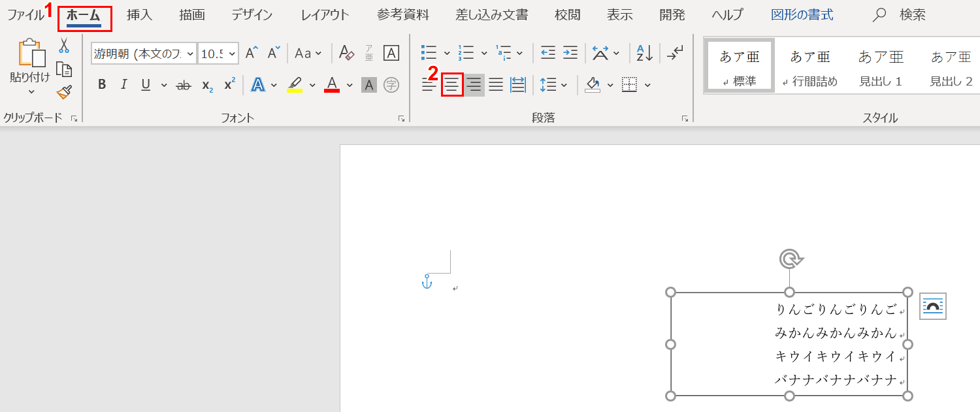
Task: Justify the paragraph text
Action: [496, 85]
